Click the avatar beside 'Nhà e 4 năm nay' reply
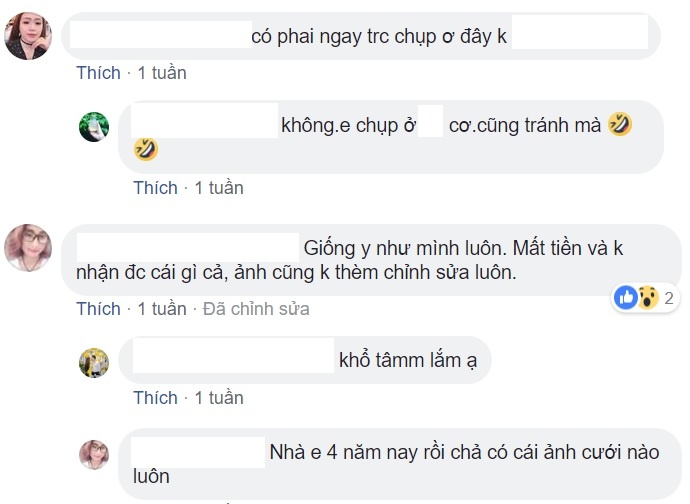This screenshot has width=690, height=504. (94, 454)
